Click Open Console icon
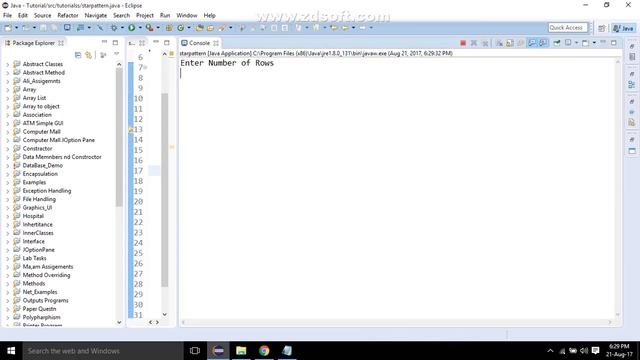 [585, 43]
